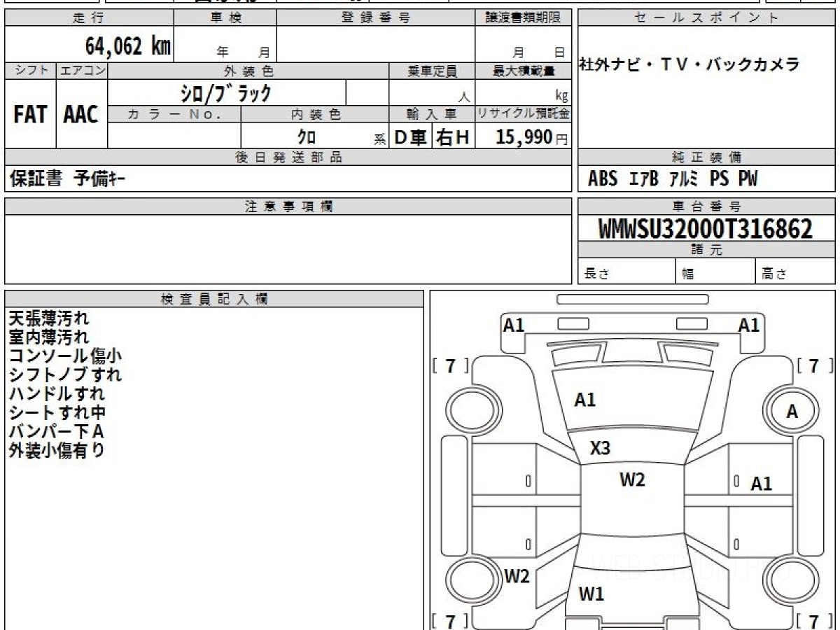Select the inspector note "天張薄汚れ"

tap(49, 318)
